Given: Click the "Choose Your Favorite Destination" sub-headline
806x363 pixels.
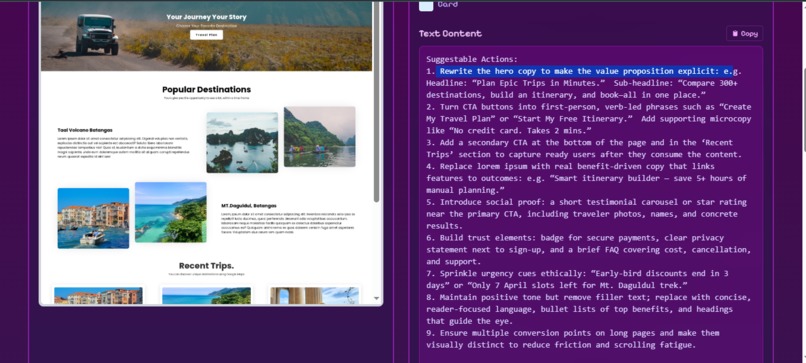Looking at the screenshot, I should 206,25.
